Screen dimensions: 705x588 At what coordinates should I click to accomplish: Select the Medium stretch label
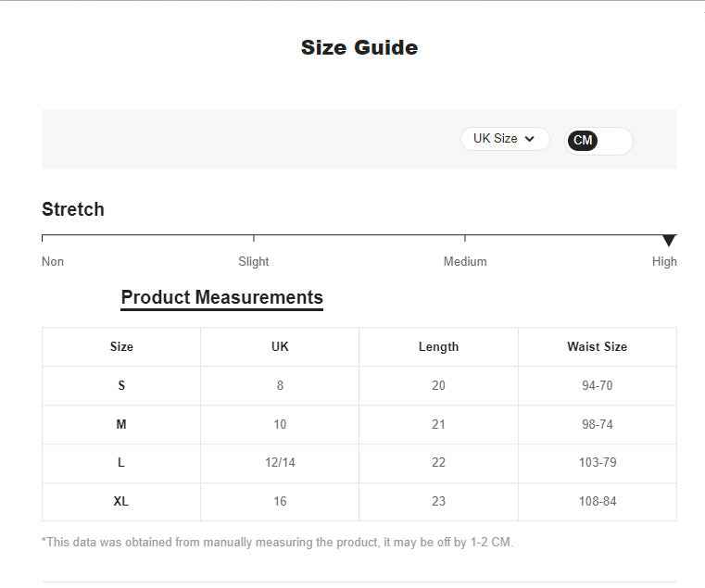point(465,262)
